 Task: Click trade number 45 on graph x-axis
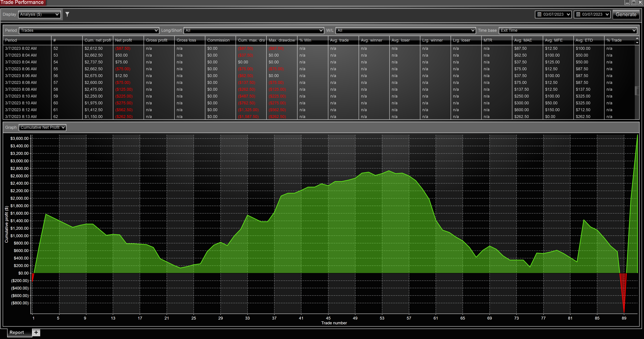point(328,318)
